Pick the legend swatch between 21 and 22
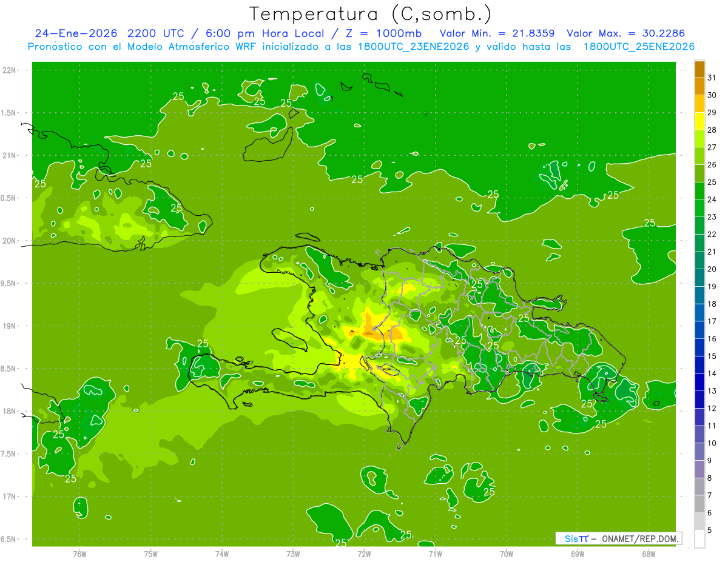 coord(699,243)
